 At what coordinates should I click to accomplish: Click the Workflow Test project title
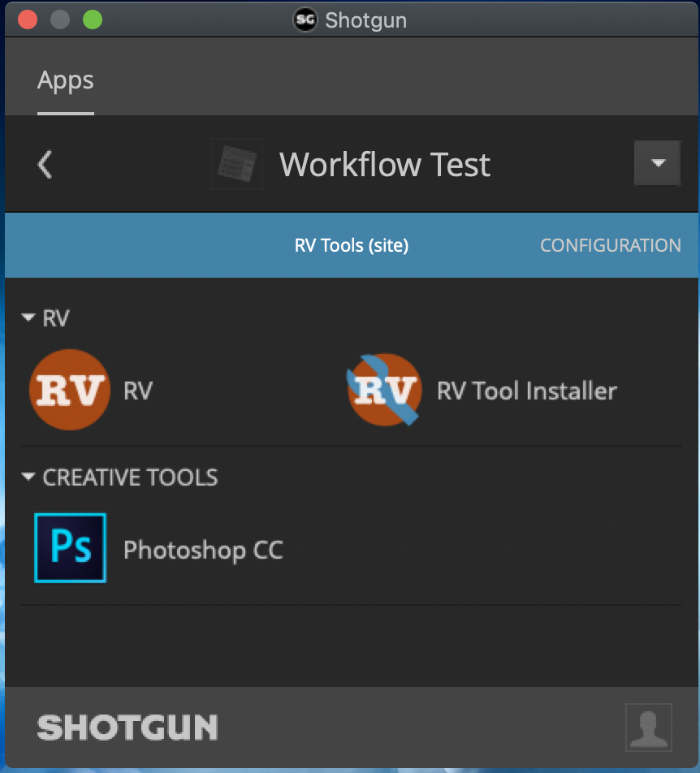coord(384,164)
